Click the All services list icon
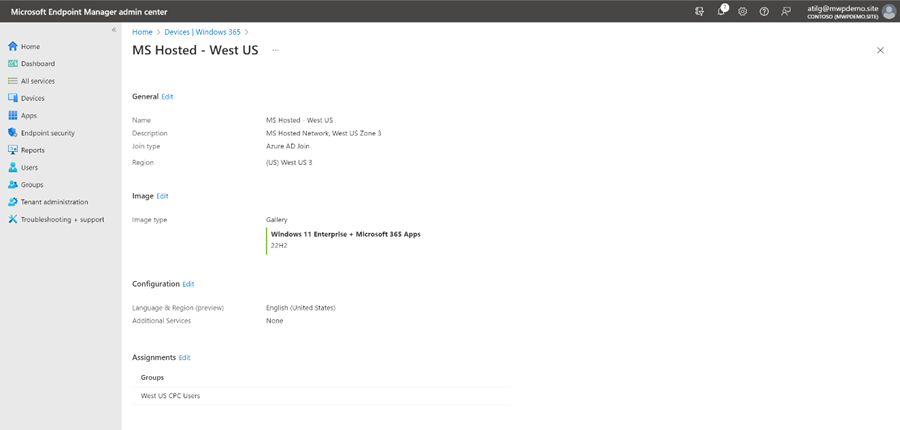 tap(13, 81)
